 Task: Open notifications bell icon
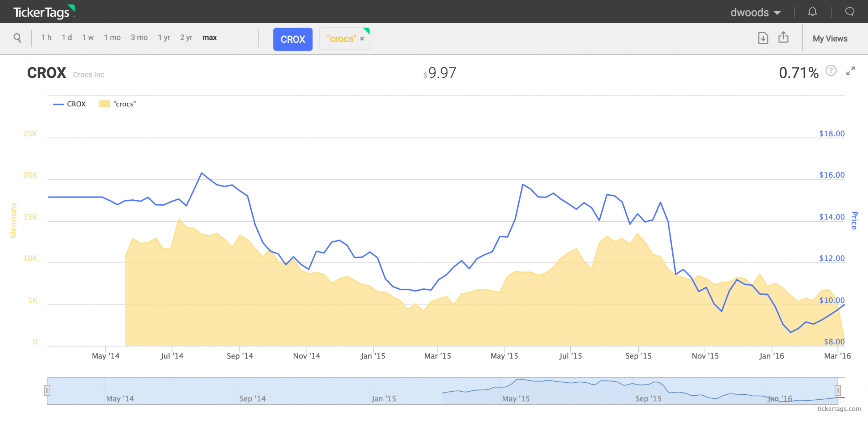pos(813,12)
